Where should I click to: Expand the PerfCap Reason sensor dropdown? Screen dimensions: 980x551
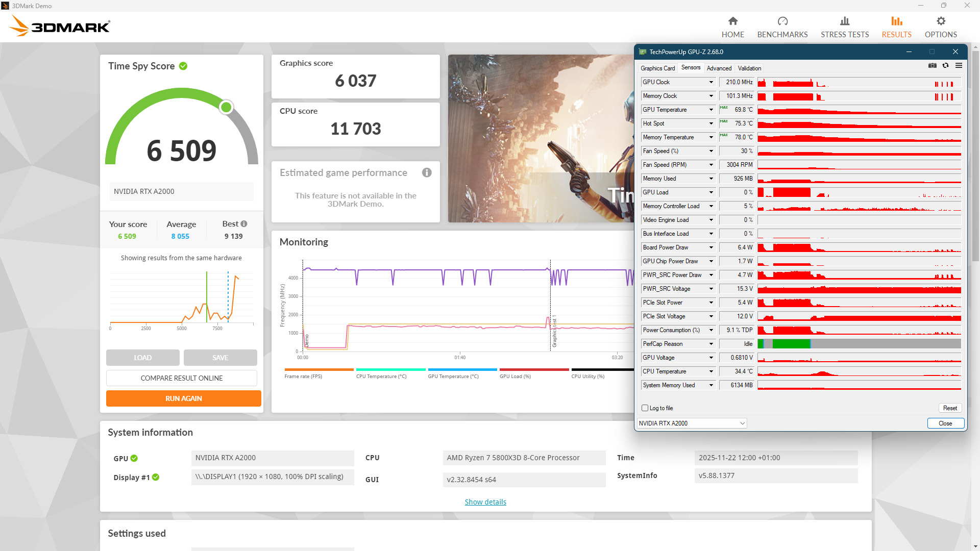click(x=710, y=344)
